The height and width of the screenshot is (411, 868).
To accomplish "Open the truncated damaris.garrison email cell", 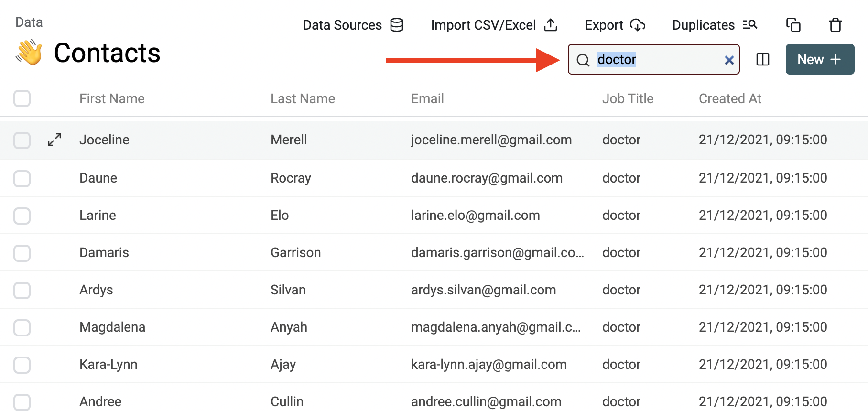I will [x=498, y=252].
